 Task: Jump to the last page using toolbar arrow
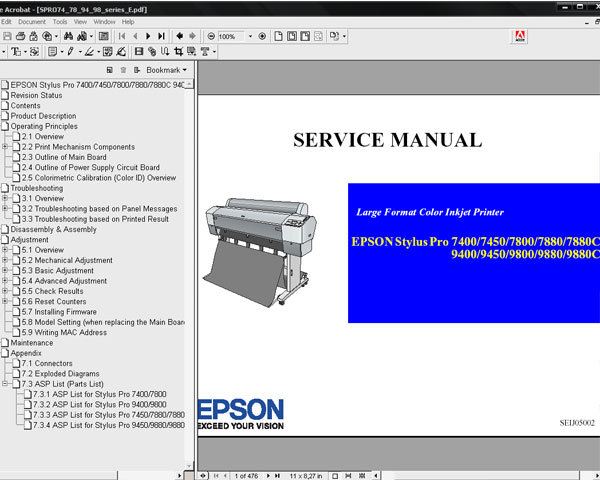pyautogui.click(x=161, y=36)
